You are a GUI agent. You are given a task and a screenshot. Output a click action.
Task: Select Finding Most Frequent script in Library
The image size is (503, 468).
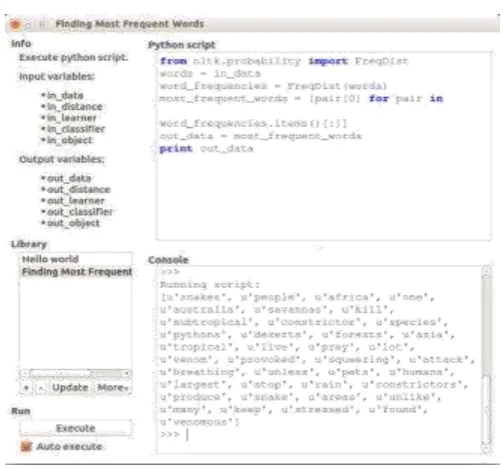(x=77, y=272)
